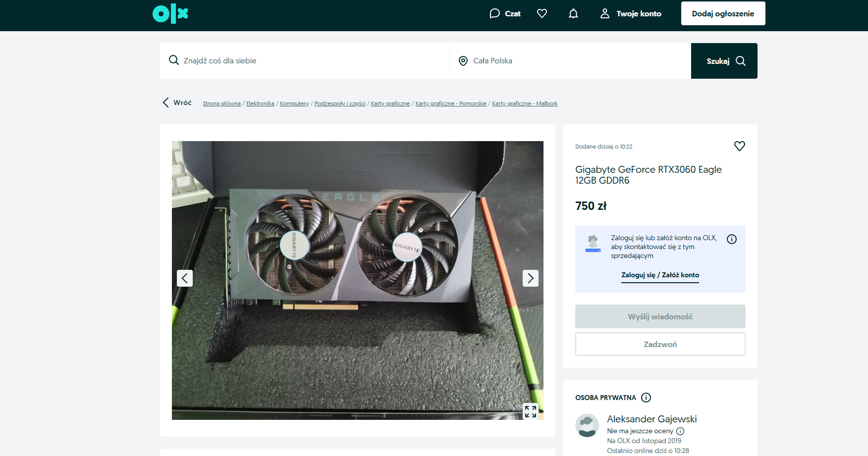
Task: Click 'Dodane dzisiaj o 10:22' text
Action: [604, 147]
